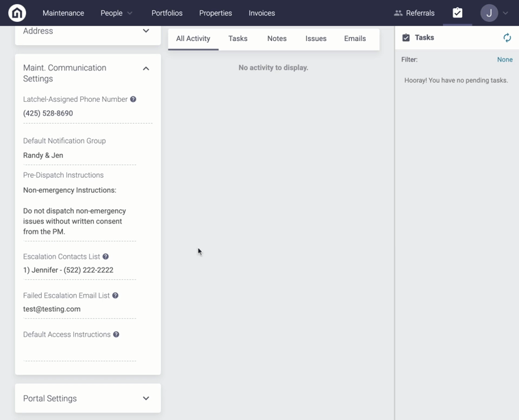Switch to the Notes tab
Image resolution: width=519 pixels, height=420 pixels.
277,39
